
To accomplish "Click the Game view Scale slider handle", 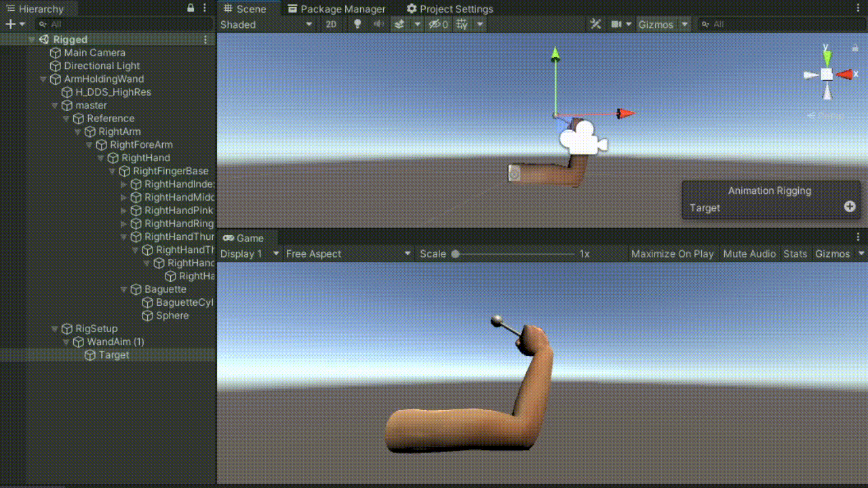I will pyautogui.click(x=456, y=254).
